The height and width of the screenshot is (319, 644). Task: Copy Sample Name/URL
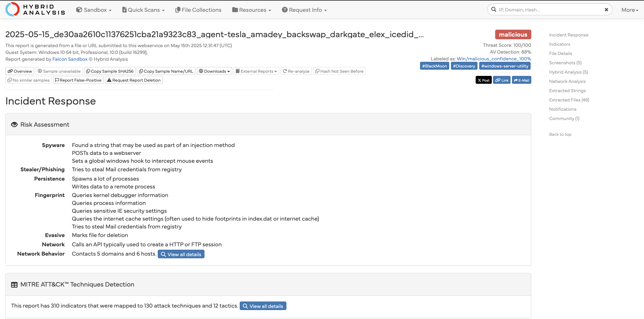(166, 71)
